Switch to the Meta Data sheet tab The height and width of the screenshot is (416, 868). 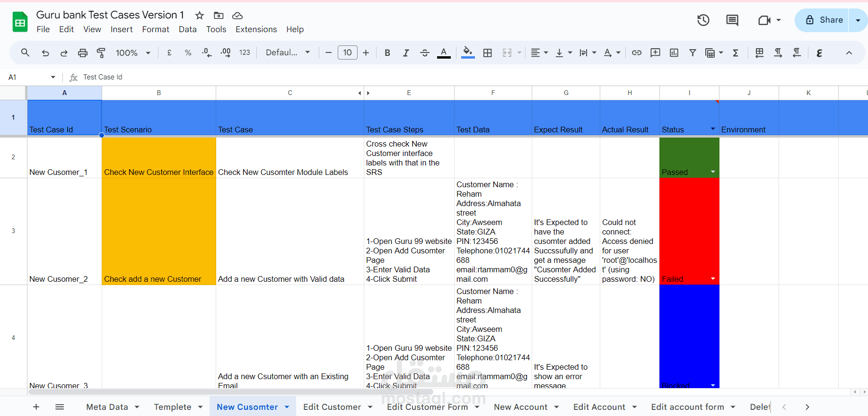click(107, 407)
